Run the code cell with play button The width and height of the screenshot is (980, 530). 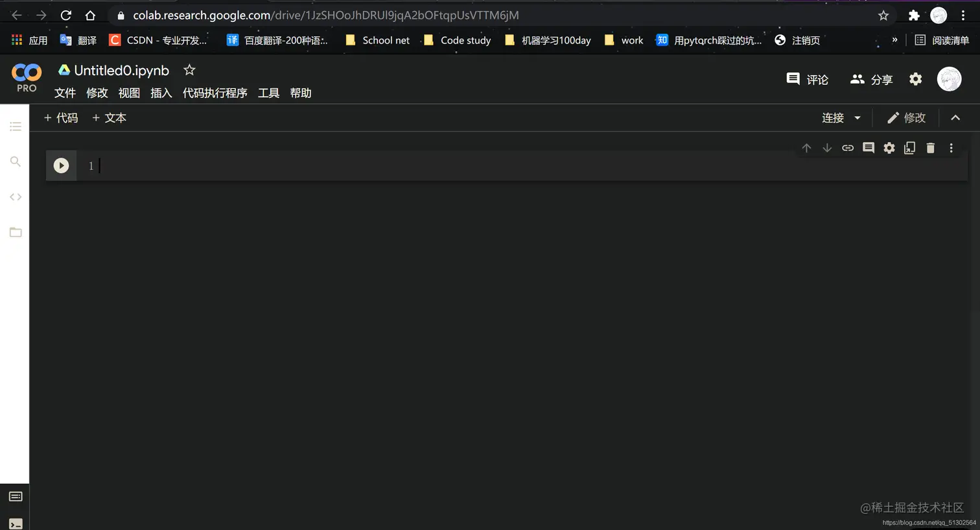click(x=61, y=165)
